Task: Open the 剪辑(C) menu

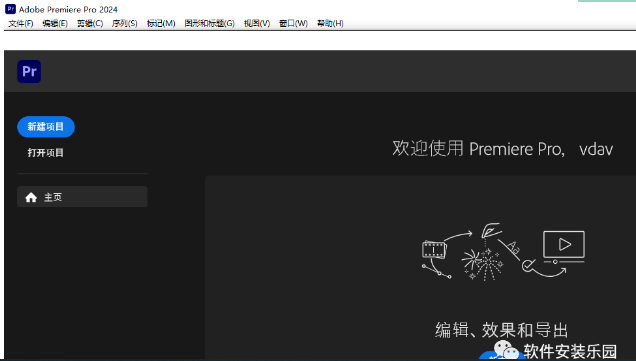Action: point(90,24)
